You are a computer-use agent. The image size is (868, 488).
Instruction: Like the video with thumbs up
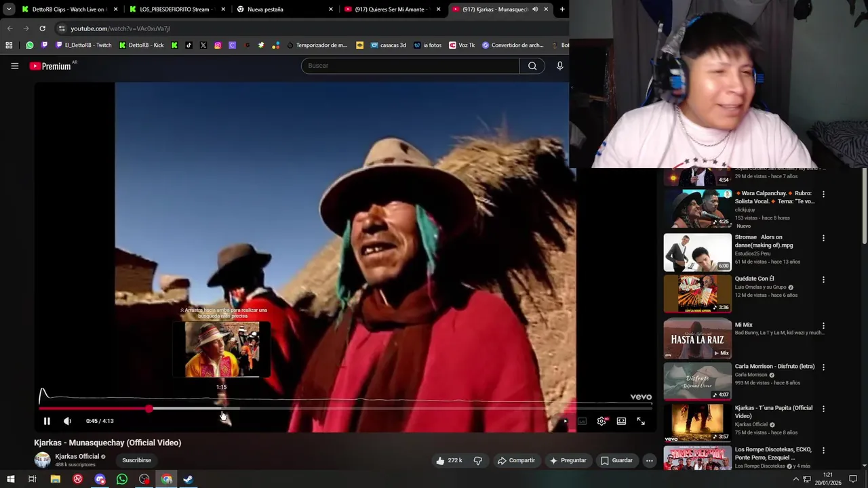point(449,460)
